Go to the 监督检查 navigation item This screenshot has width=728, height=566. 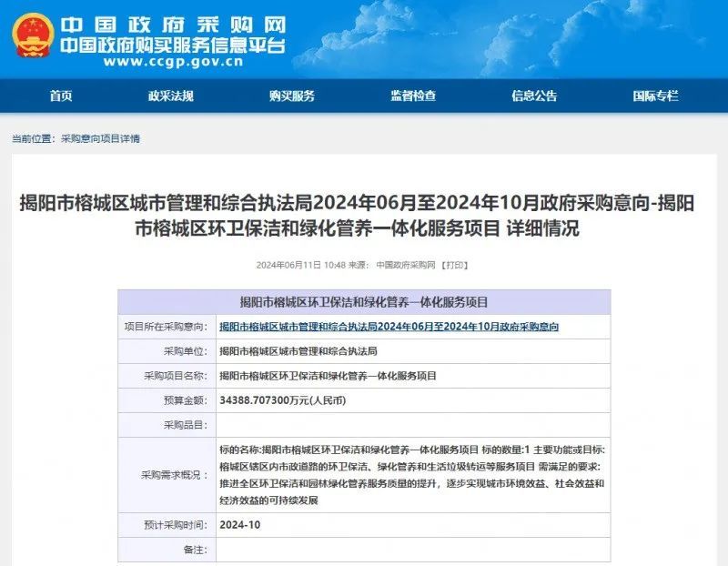pyautogui.click(x=413, y=96)
